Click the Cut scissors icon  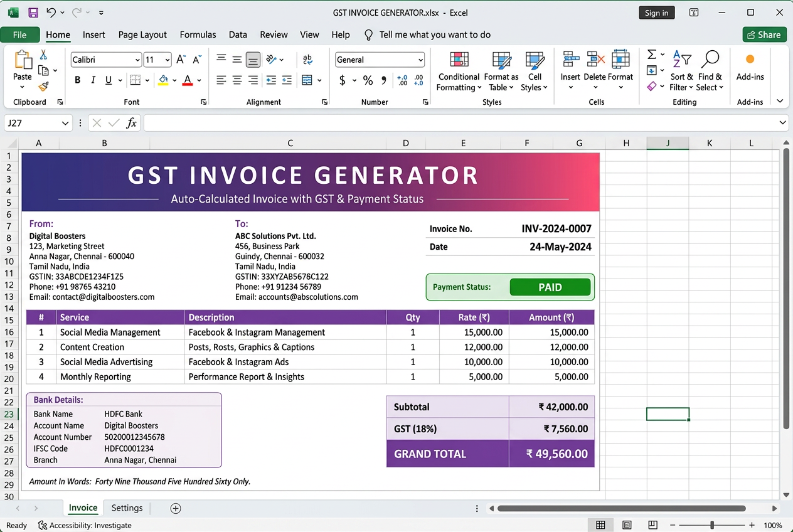click(43, 55)
